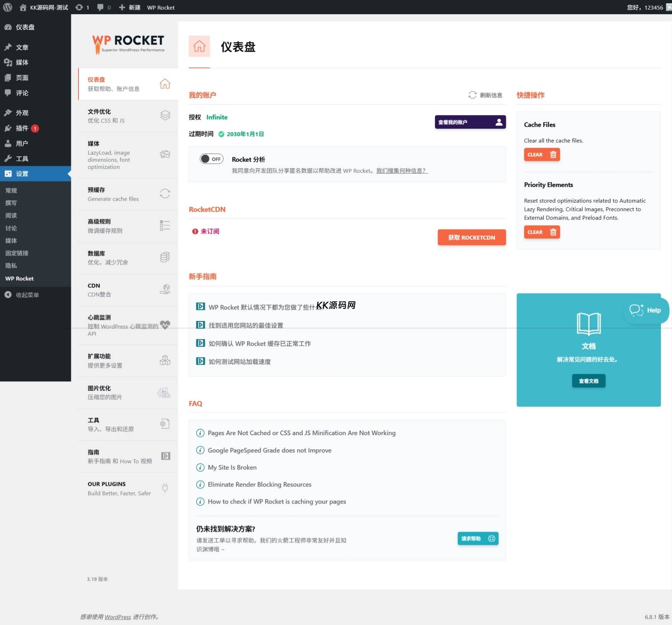Open 固定链接 settings submenu
This screenshot has width=672, height=625.
[17, 253]
